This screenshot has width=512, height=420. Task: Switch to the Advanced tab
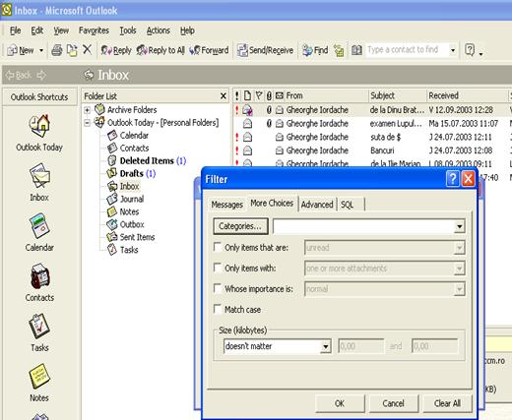coord(317,205)
